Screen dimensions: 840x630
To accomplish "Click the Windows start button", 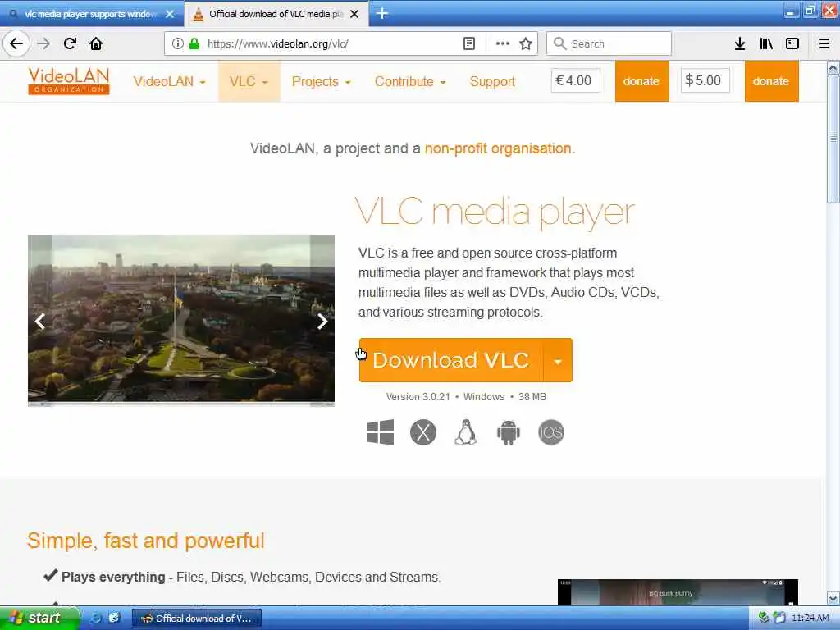I will click(39, 618).
